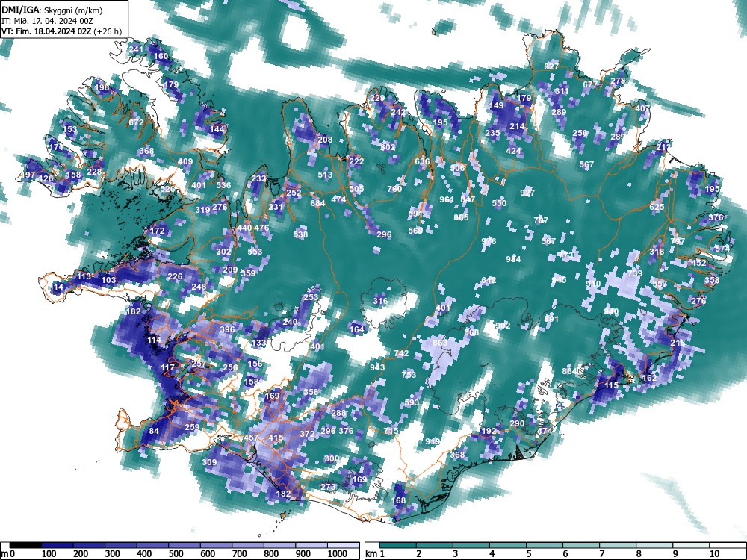
Task: Click the value '133' on the map
Action: [x=258, y=343]
